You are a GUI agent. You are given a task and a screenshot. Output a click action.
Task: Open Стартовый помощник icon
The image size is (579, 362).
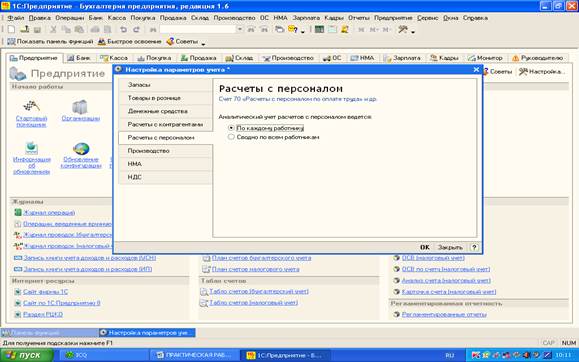(x=31, y=113)
